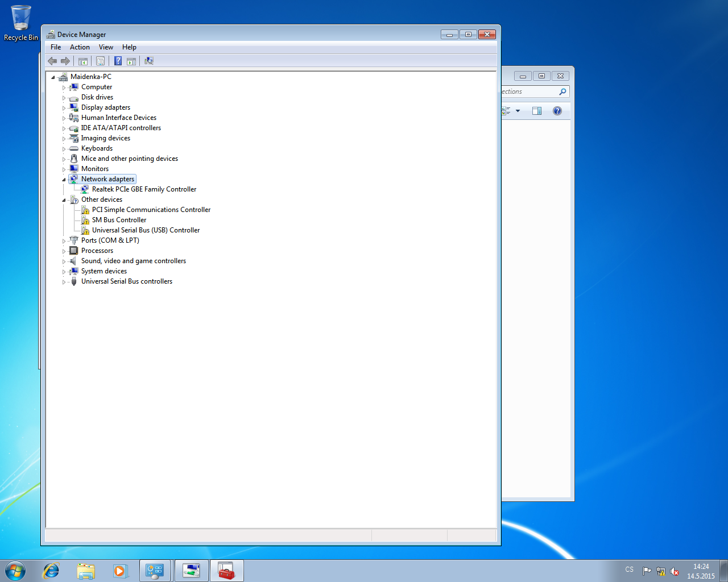Select SM Bus Controller device
The height and width of the screenshot is (582, 728).
119,220
